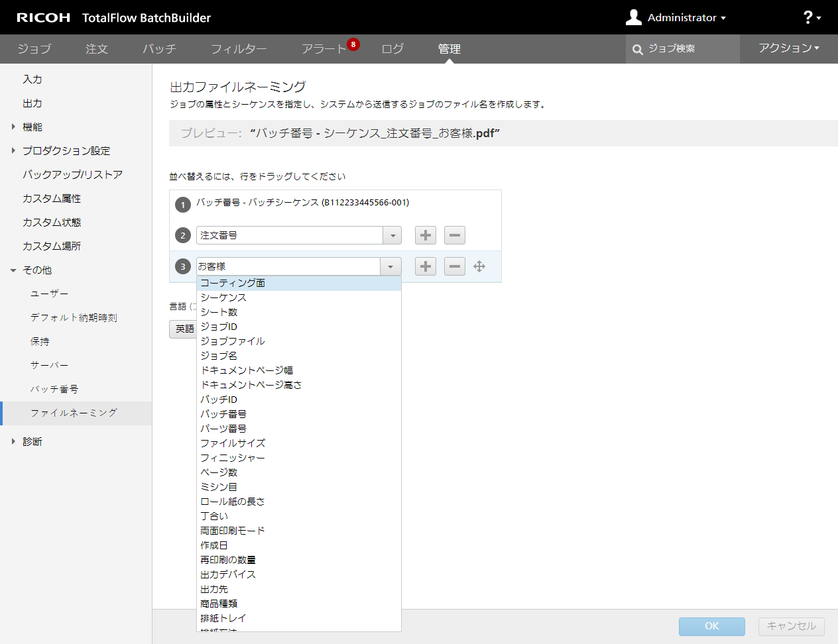
Task: Toggle the お客様 dropdown arrow
Action: pos(390,266)
